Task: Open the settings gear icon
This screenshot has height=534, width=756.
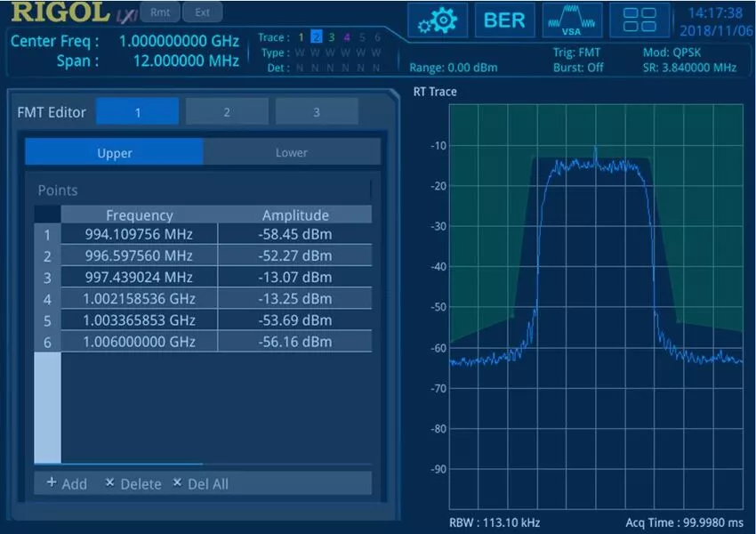Action: [438, 20]
